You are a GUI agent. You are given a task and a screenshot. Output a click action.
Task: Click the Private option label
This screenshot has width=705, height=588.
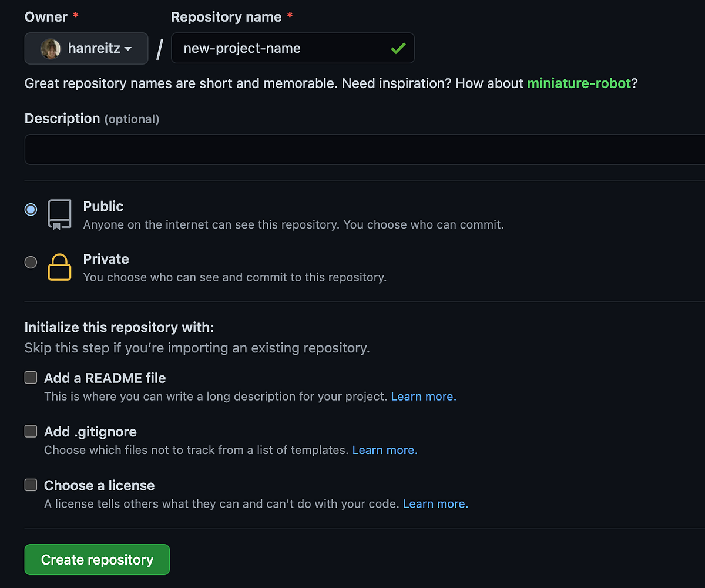tap(106, 259)
